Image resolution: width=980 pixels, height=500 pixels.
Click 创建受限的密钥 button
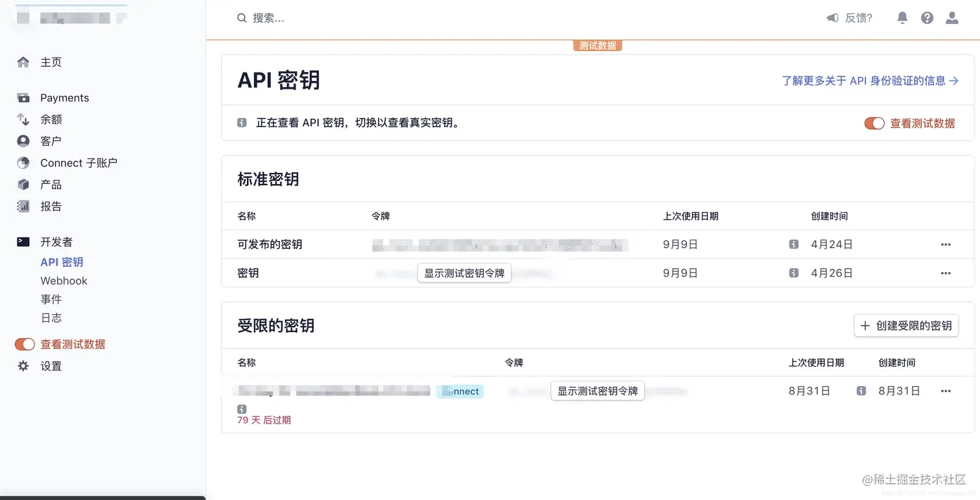906,326
